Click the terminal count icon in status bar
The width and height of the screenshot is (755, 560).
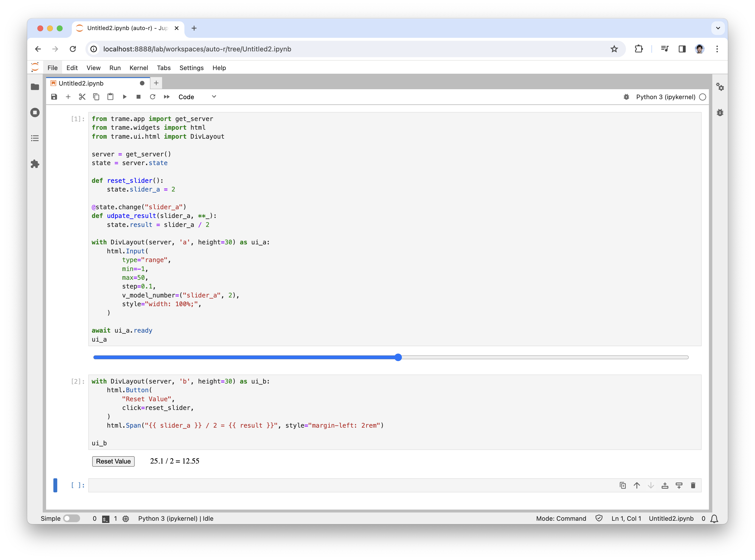coord(106,519)
